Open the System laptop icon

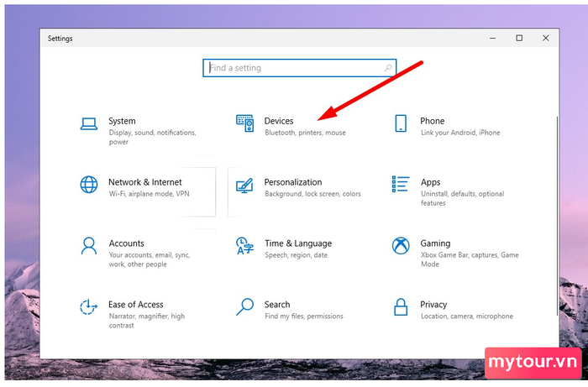pos(89,123)
